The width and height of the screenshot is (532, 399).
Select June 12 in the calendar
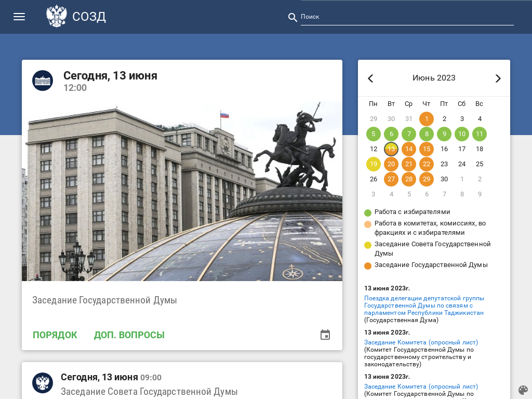tap(374, 149)
